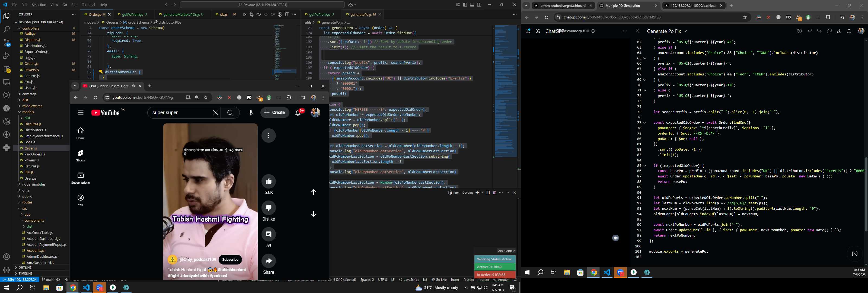Image resolution: width=868 pixels, height=293 pixels.
Task: Switch to the oms.vcloudtech.org/dashboard browser tab
Action: (x=563, y=6)
